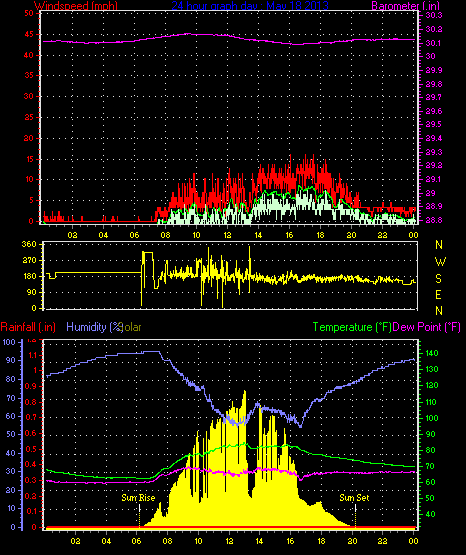Click the 360 degree wind direction tick

point(29,244)
